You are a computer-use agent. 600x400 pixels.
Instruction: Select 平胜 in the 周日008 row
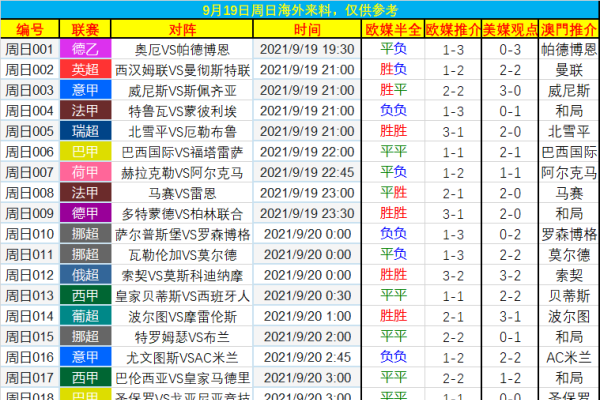pyautogui.click(x=393, y=193)
